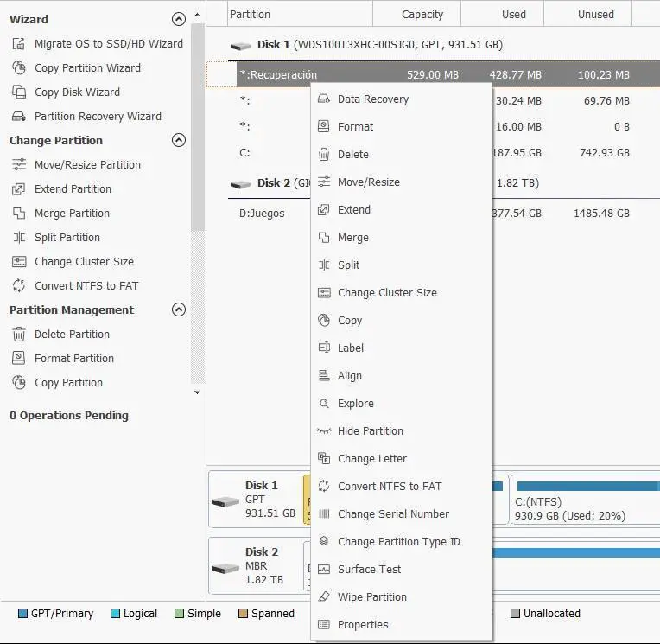This screenshot has height=644, width=660.
Task: Click the Data Recovery icon in context menu
Action: tap(324, 99)
